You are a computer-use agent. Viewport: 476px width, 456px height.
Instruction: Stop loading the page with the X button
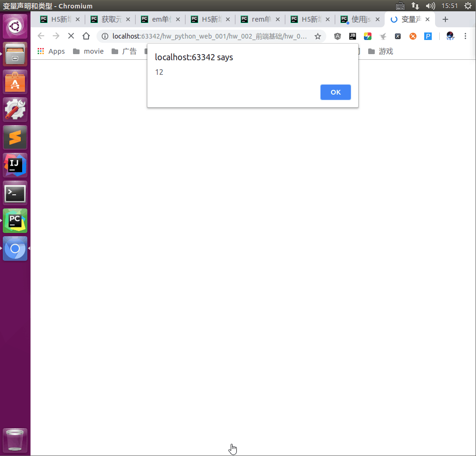(x=71, y=36)
